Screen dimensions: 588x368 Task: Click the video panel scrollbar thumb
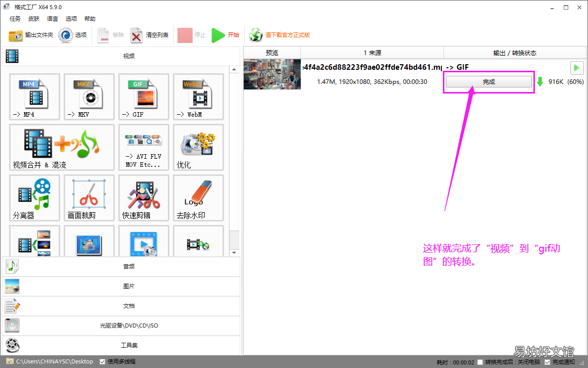[234, 240]
